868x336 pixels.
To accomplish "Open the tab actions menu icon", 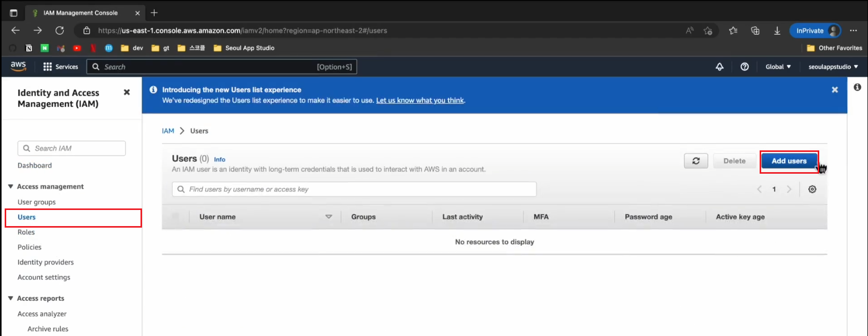I will point(13,13).
